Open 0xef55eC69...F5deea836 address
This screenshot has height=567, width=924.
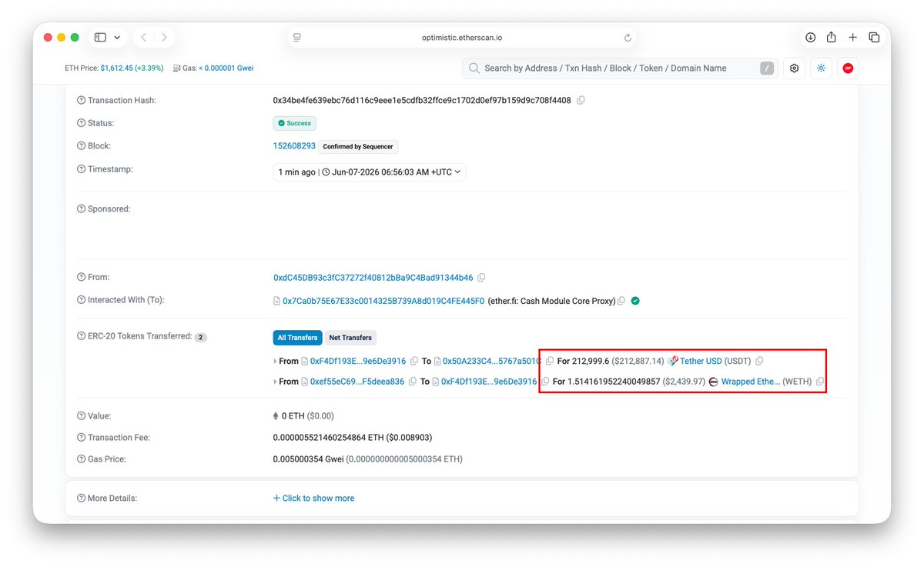click(357, 382)
